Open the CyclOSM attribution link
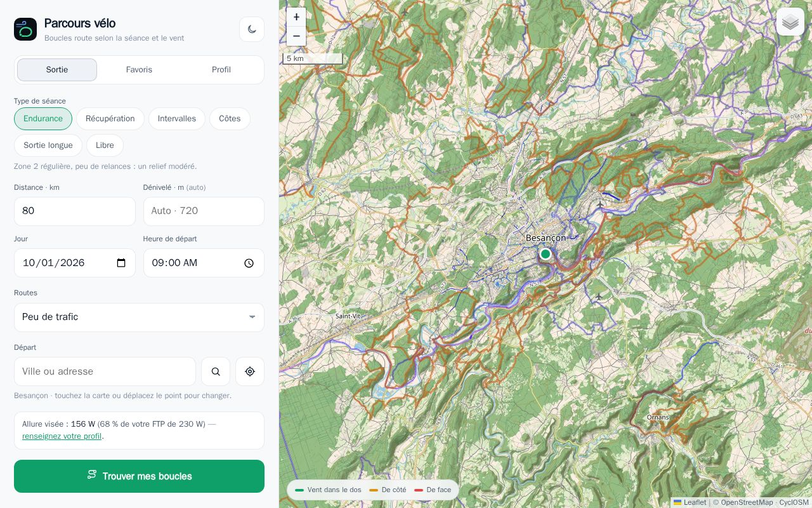 point(794,502)
